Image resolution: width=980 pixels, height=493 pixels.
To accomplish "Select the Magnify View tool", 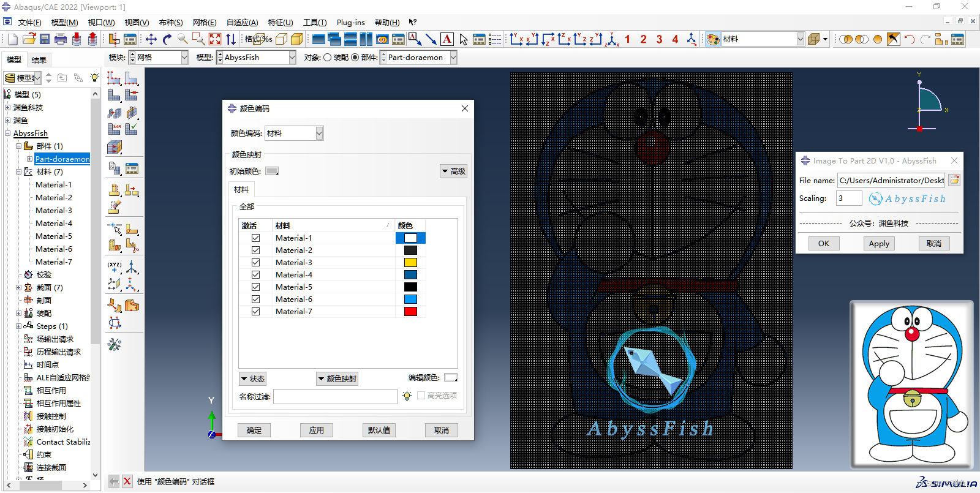I will click(x=183, y=39).
